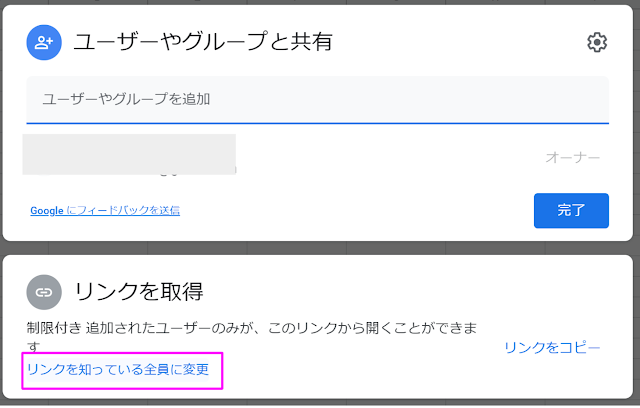Click empty space beside the feedback link

(355, 211)
